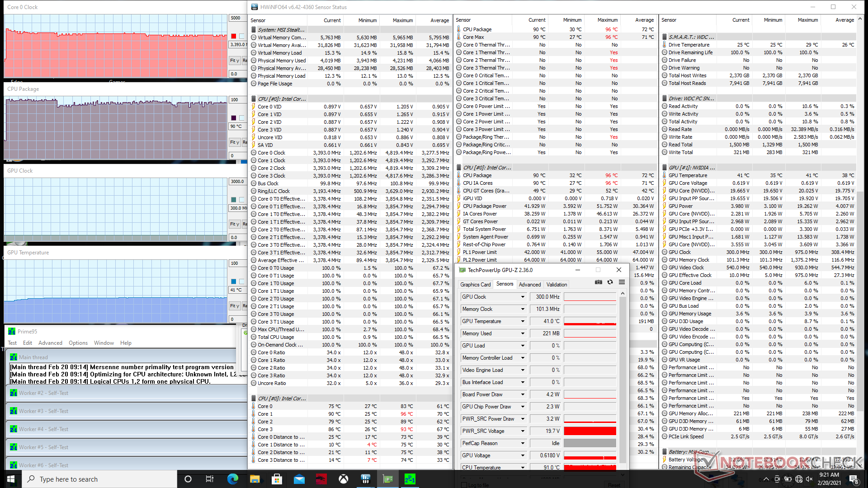Open the Prime95 Options menu
Screen dimensions: 868x488
(x=78, y=343)
